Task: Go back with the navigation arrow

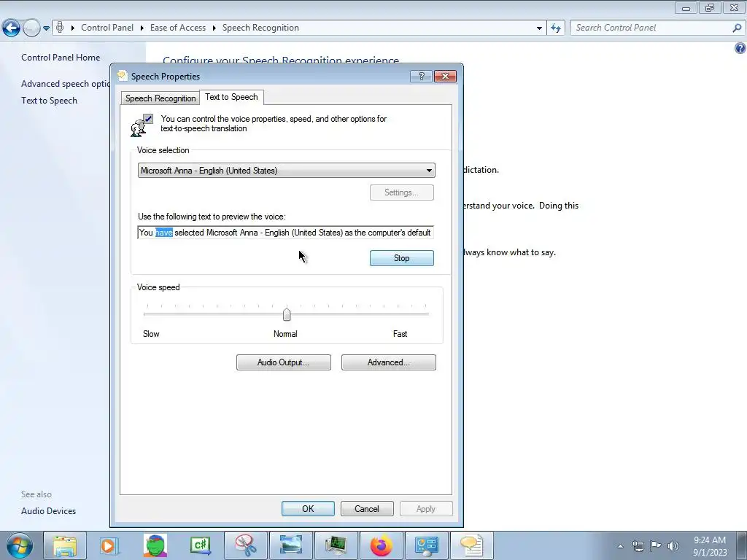Action: [12, 28]
